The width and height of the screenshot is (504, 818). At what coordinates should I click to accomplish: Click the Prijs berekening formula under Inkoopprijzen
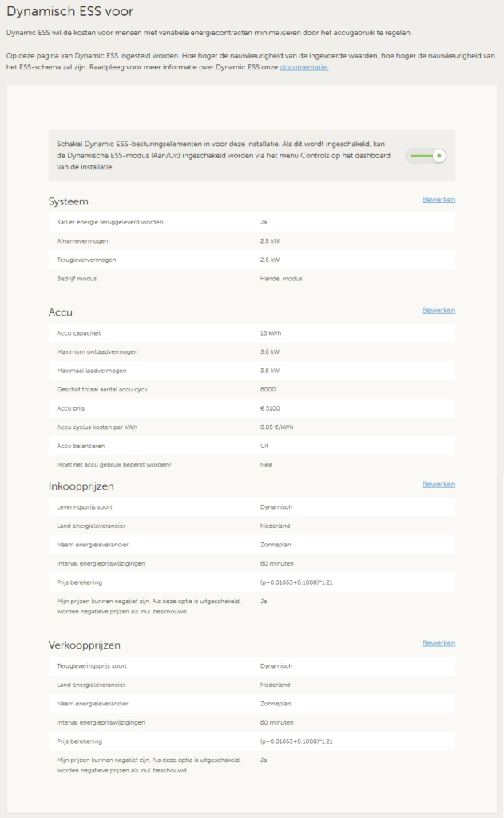[x=296, y=582]
